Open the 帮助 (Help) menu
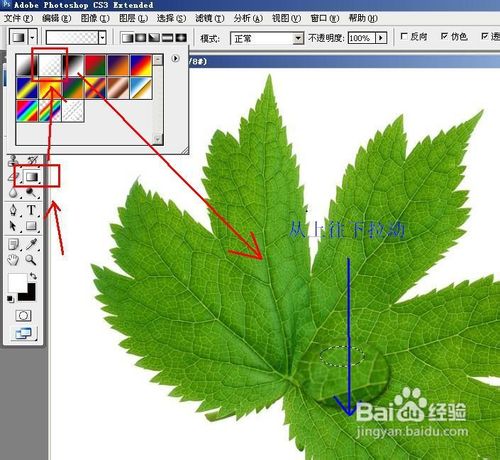 [x=363, y=18]
